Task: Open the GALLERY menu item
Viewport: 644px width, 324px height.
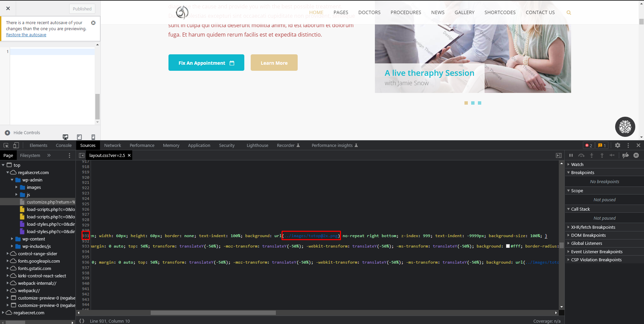Action: pyautogui.click(x=464, y=12)
